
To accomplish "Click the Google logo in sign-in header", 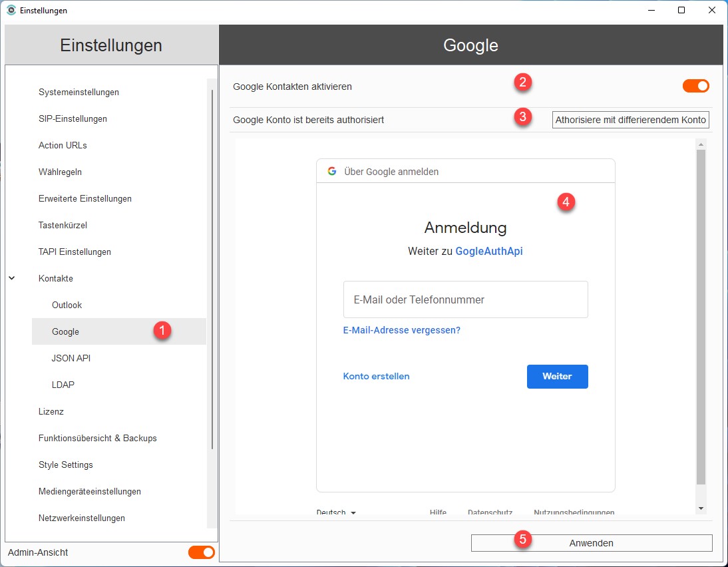I will tap(331, 171).
